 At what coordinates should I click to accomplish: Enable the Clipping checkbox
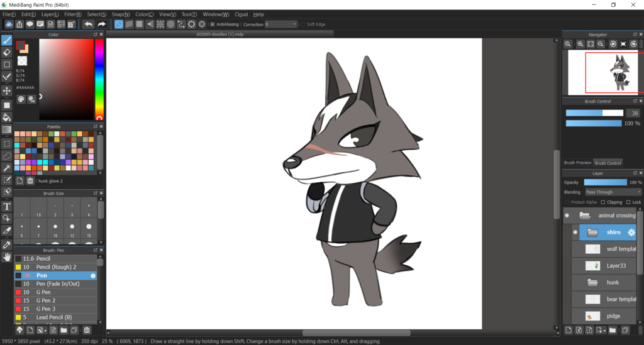[x=603, y=202]
